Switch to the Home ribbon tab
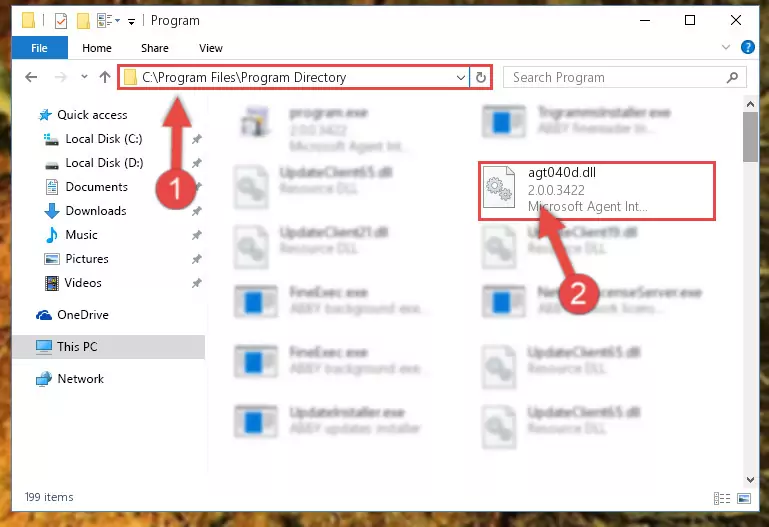 pyautogui.click(x=97, y=48)
